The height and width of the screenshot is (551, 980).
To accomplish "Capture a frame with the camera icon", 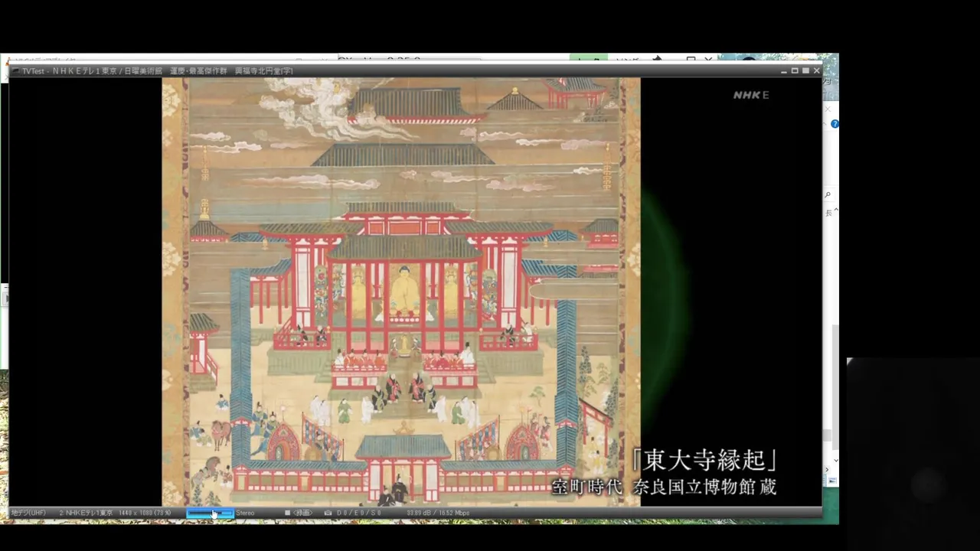I will pos(328,513).
